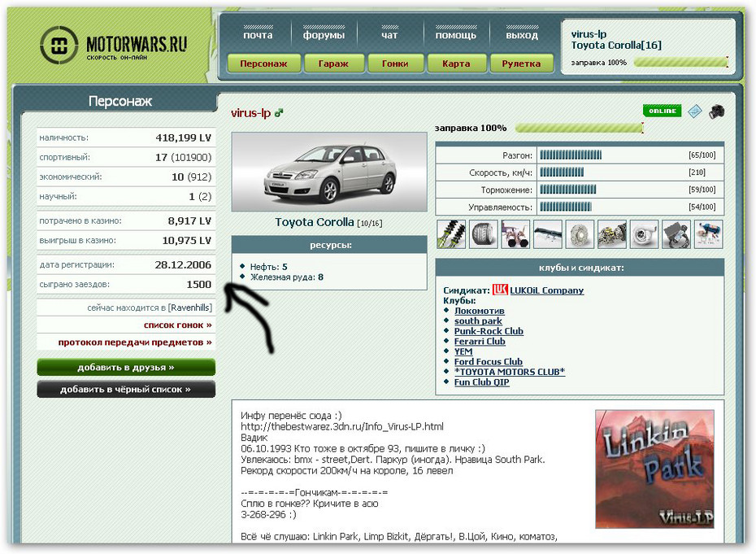Click the Скорость, км/ч stat bar

[x=562, y=172]
